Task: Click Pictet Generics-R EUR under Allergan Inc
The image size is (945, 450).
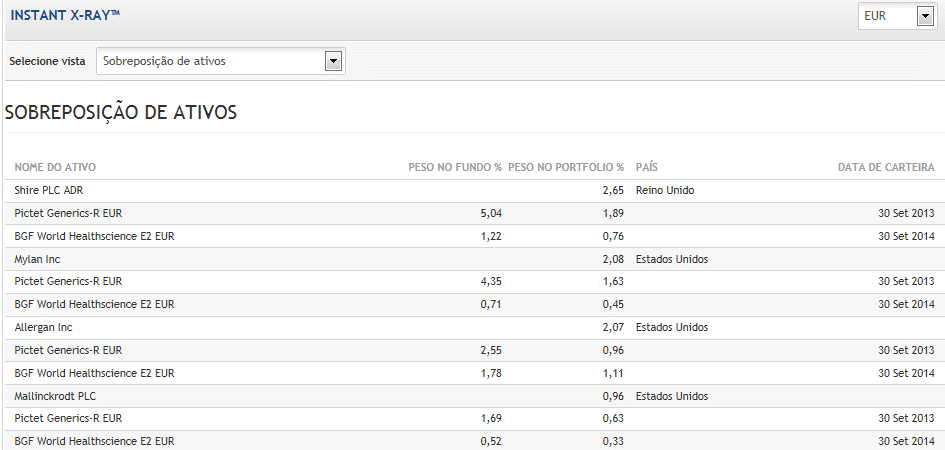Action: point(68,350)
